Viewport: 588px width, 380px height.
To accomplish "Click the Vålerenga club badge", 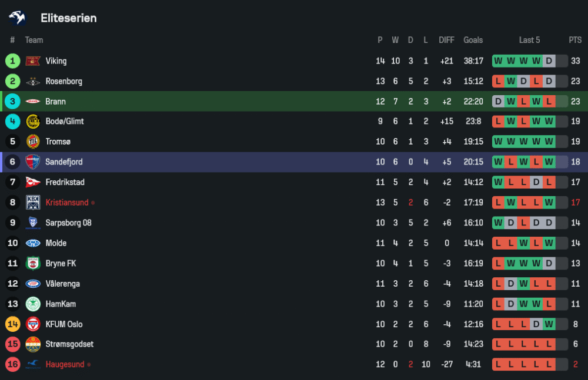I will (33, 284).
